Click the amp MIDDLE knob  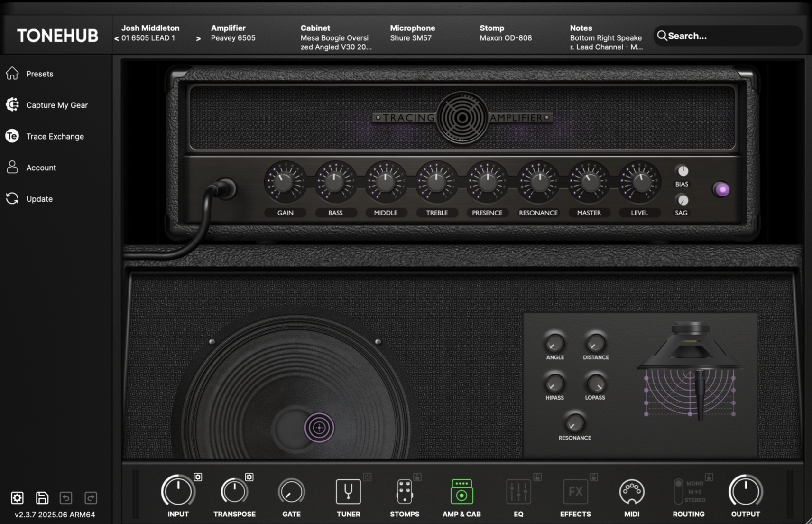[x=386, y=182]
